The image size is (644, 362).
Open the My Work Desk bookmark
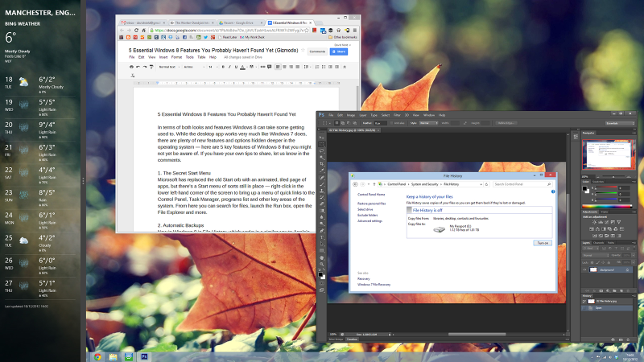[x=252, y=37]
